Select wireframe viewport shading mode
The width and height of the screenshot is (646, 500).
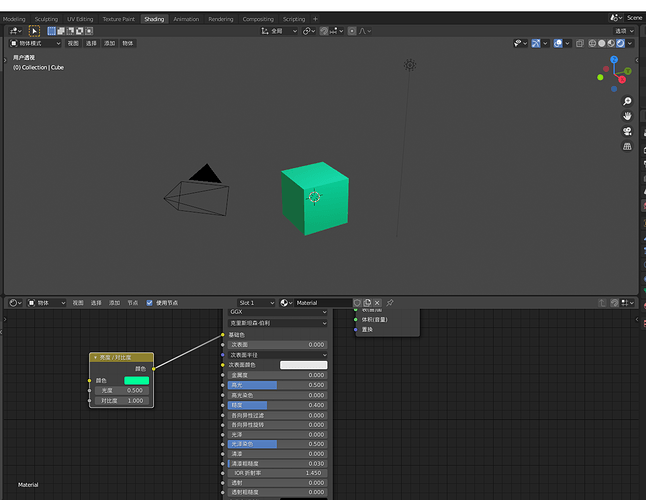coord(593,43)
